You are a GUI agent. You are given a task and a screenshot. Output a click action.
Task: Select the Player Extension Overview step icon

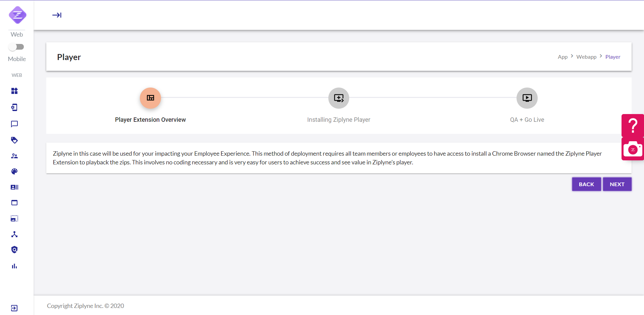click(150, 98)
